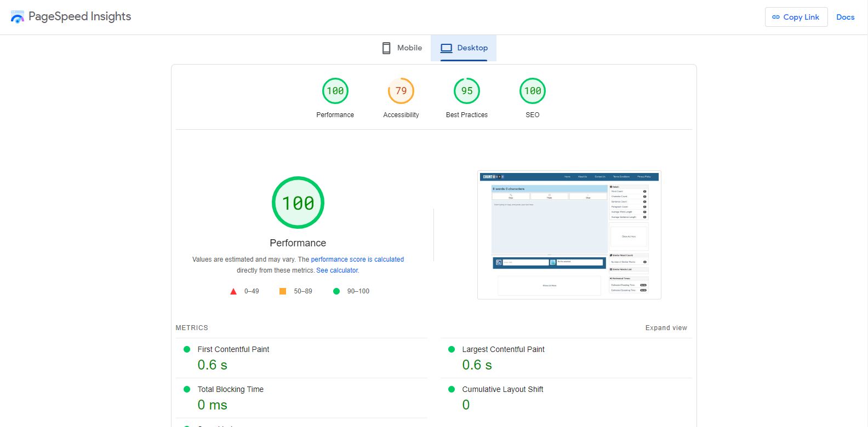Switch to the Mobile tab

pyautogui.click(x=402, y=48)
